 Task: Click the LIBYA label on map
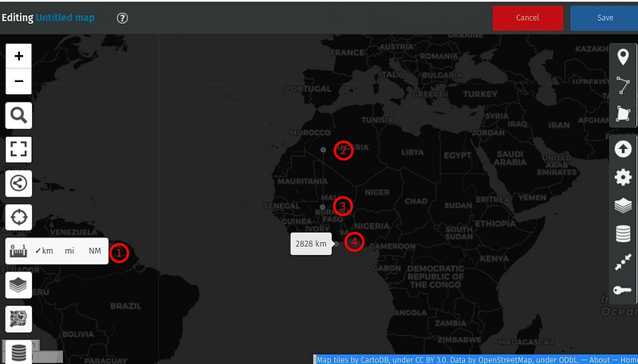(x=412, y=152)
